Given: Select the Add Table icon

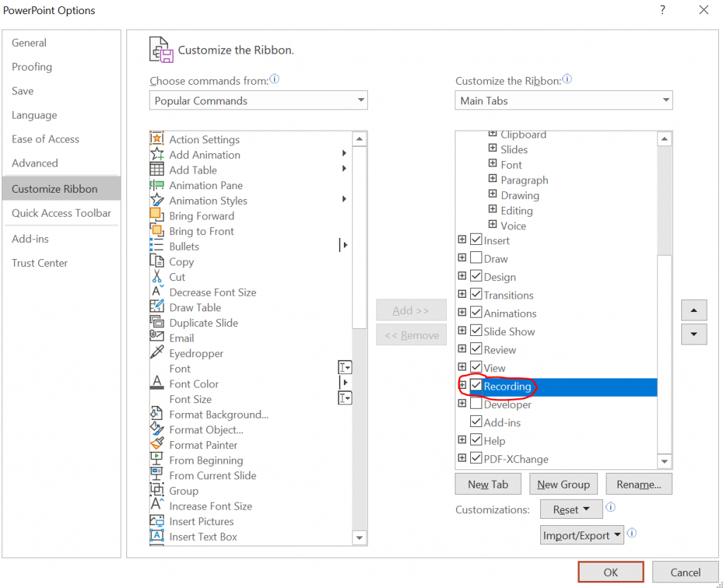Looking at the screenshot, I should (157, 169).
